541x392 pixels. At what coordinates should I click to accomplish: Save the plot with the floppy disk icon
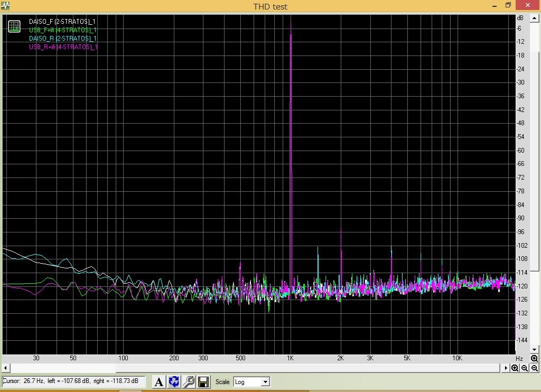pos(203,381)
